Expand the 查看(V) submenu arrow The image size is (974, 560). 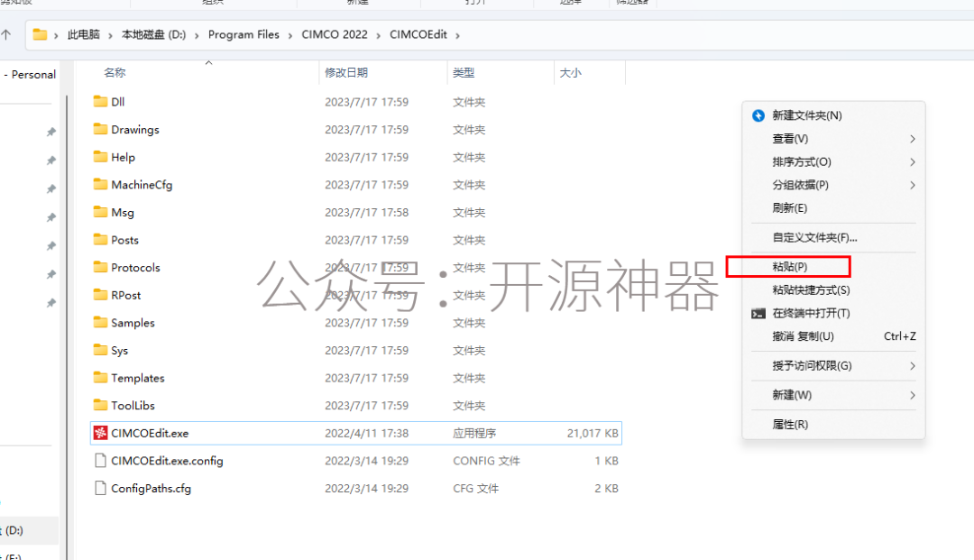pos(913,139)
